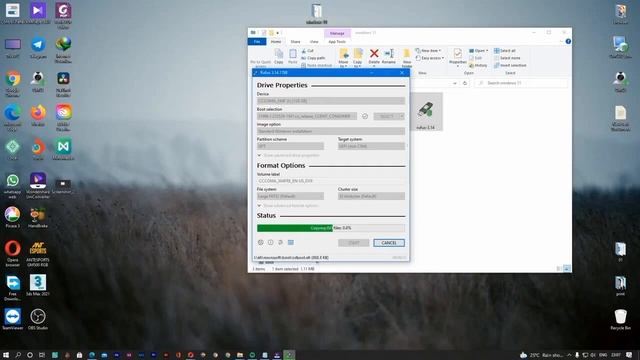Click the Explorer refresh button

(464, 83)
